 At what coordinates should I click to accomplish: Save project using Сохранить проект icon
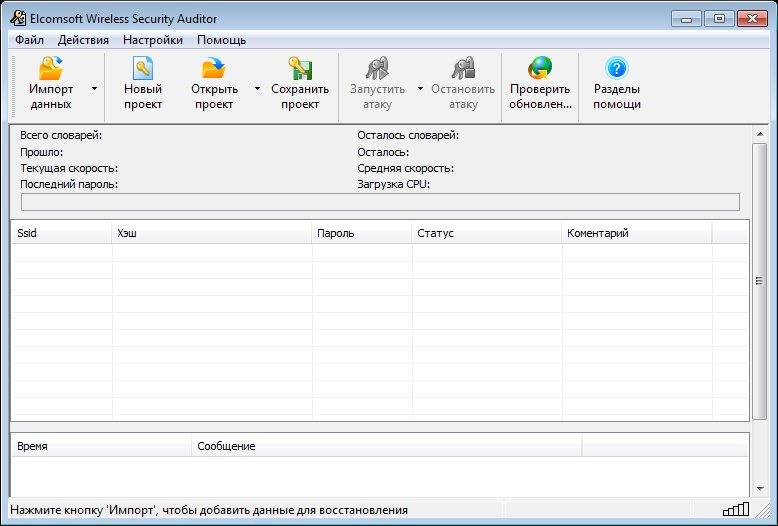pyautogui.click(x=300, y=68)
